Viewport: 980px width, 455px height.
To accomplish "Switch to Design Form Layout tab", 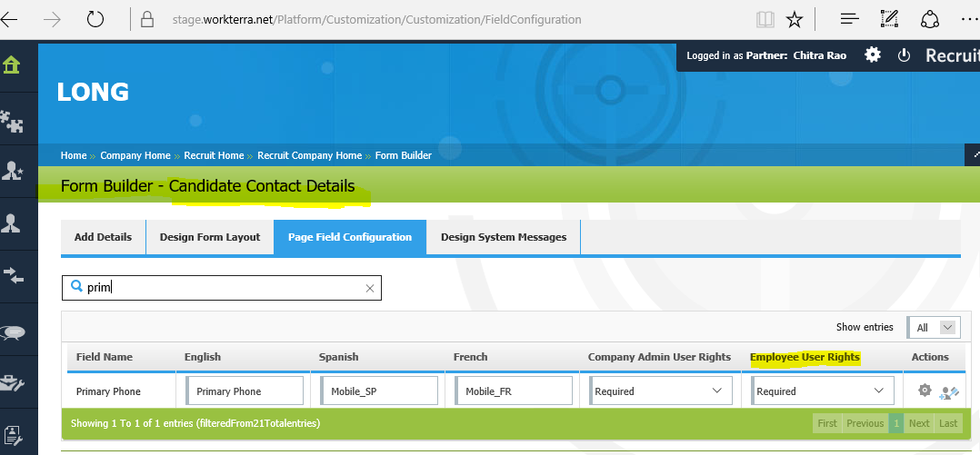I will coord(210,237).
